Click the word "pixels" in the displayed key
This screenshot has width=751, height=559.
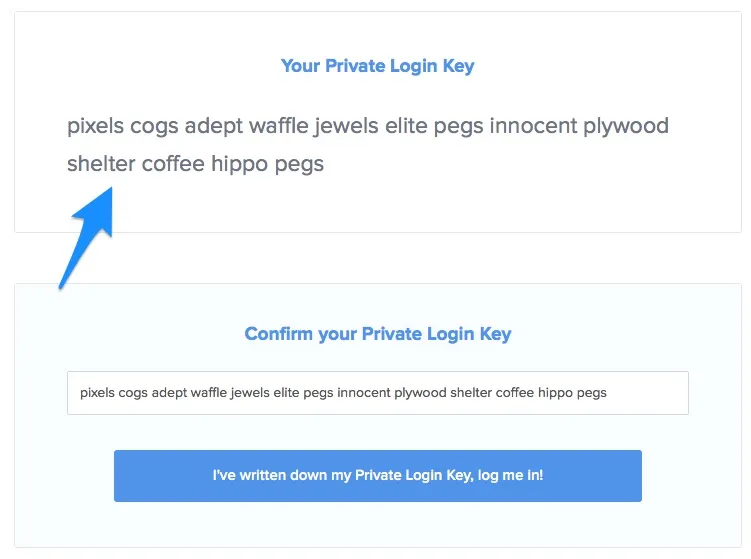point(95,126)
